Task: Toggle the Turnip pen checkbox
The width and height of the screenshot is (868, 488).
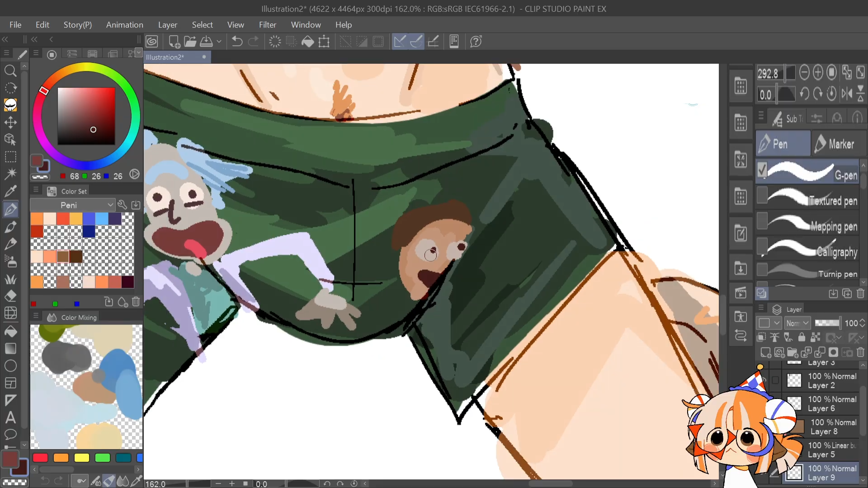Action: coord(762,270)
